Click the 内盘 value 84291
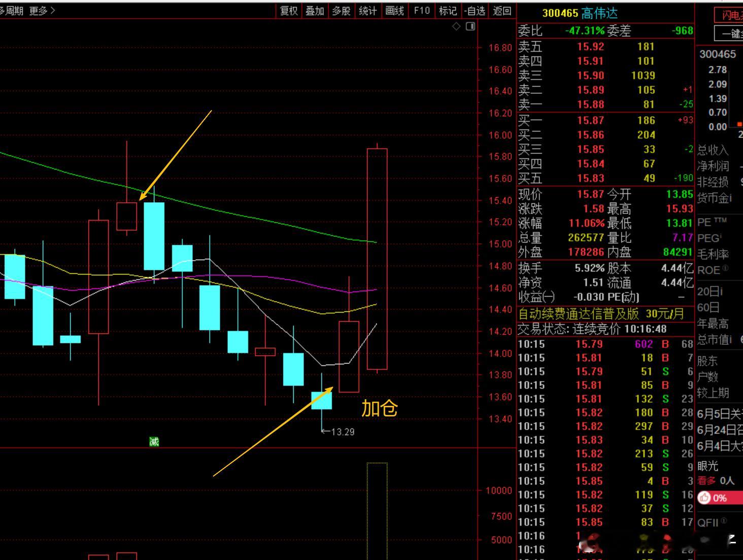 pyautogui.click(x=678, y=252)
